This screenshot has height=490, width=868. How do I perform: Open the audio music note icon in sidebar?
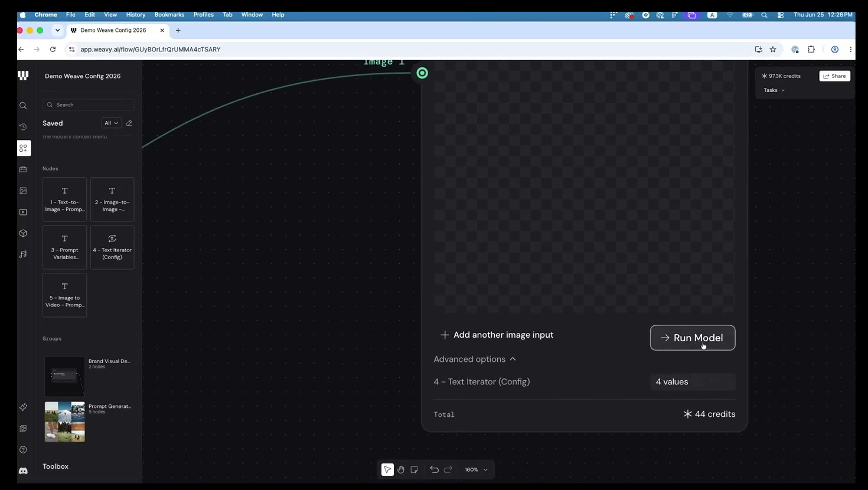(x=23, y=254)
